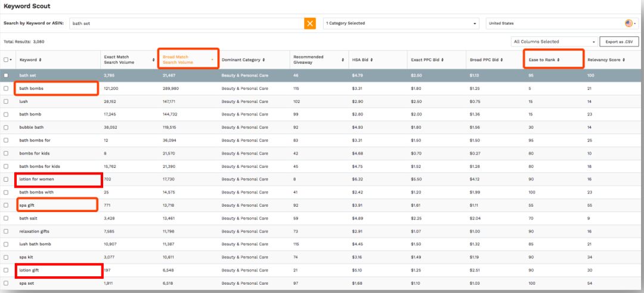Expand the All Columns Selected dropdown
This screenshot has width=644, height=293.
[555, 42]
